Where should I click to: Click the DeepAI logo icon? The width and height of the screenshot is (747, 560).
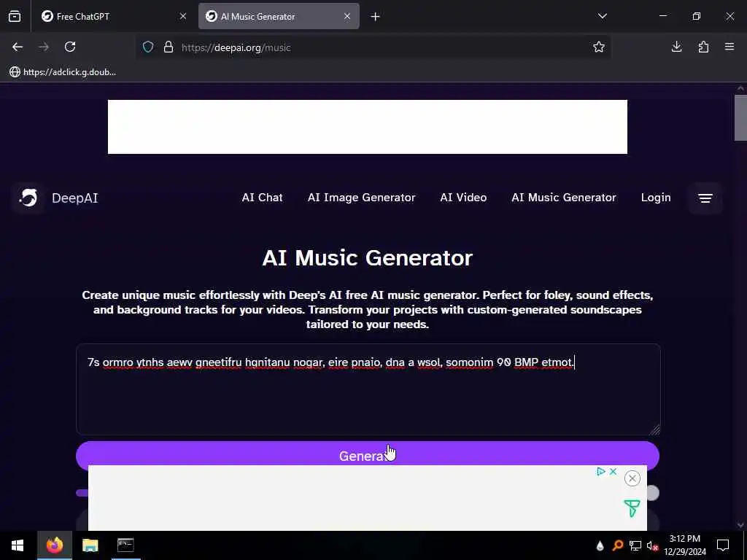tap(28, 198)
